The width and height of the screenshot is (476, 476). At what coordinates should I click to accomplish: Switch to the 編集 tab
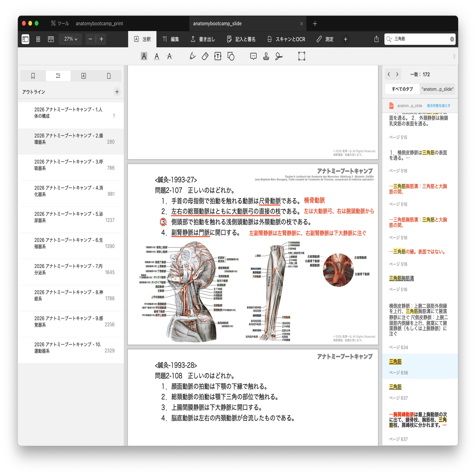[x=171, y=39]
